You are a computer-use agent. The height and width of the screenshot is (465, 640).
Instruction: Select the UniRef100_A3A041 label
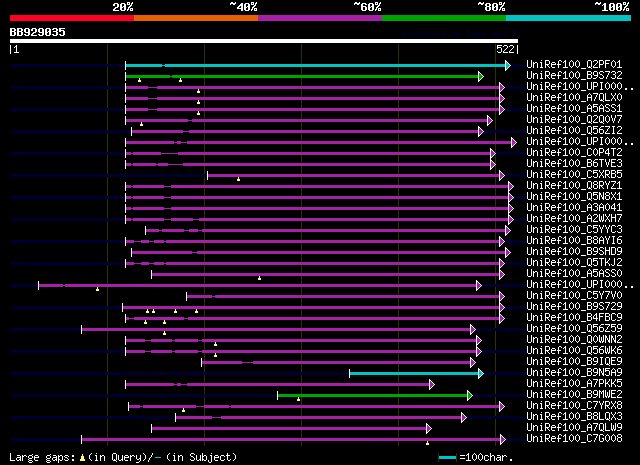[574, 208]
